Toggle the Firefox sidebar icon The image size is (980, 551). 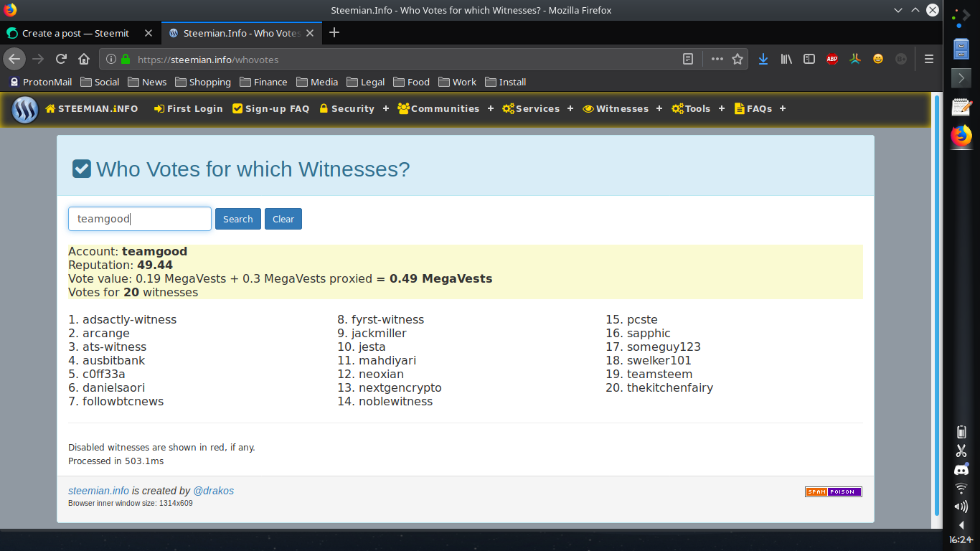click(x=809, y=60)
